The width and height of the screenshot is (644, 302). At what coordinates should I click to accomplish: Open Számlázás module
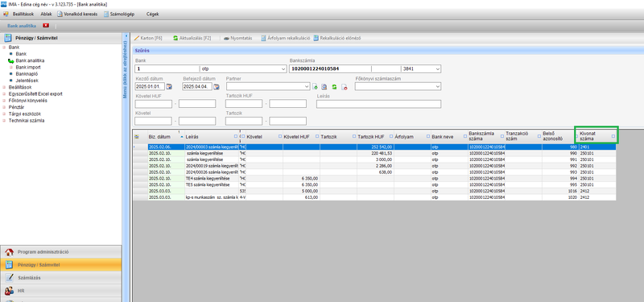[x=61, y=278]
